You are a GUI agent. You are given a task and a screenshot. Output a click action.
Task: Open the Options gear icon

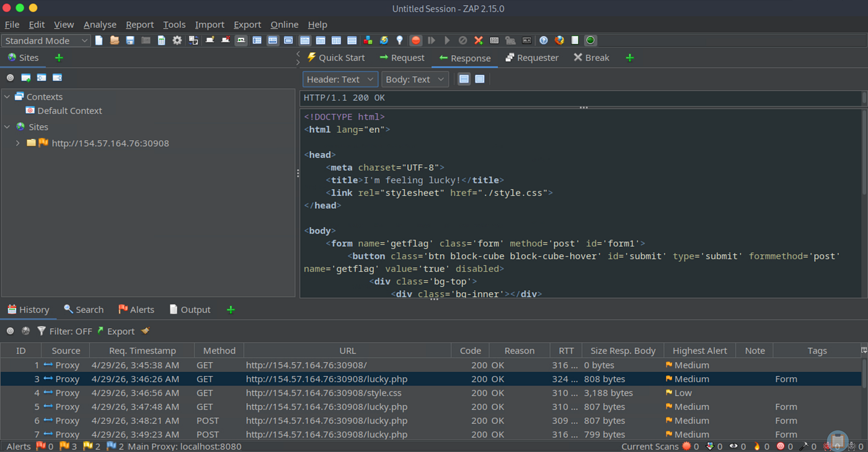(x=177, y=40)
